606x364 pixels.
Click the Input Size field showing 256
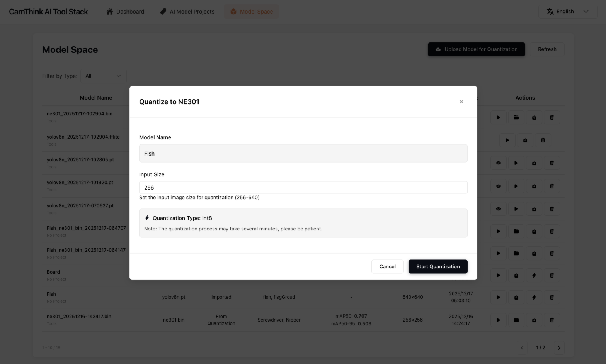(x=303, y=188)
